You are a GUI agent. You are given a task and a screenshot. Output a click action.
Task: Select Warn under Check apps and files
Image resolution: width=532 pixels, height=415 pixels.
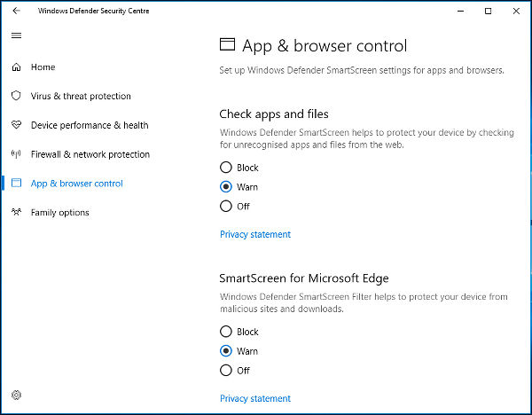pos(226,186)
